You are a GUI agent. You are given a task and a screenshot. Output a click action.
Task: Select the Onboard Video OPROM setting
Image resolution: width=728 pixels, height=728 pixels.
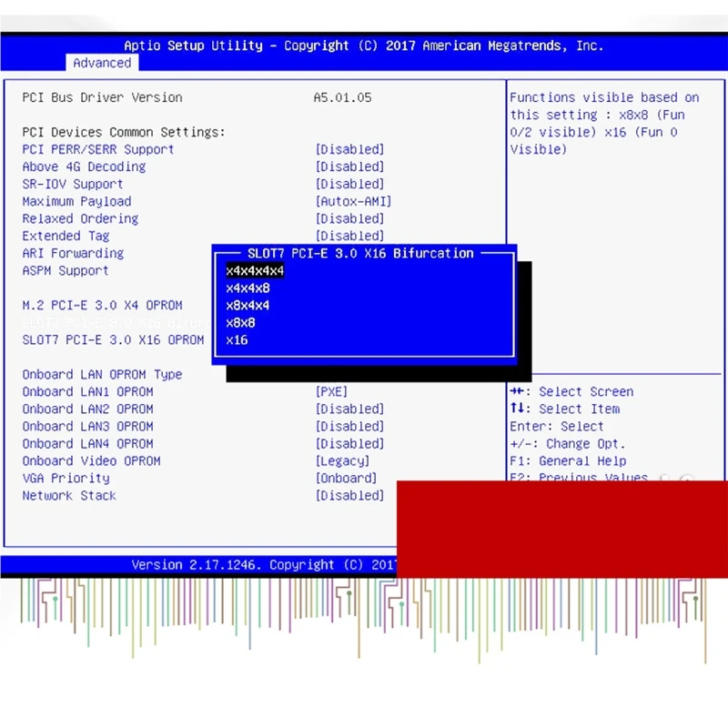(92, 461)
